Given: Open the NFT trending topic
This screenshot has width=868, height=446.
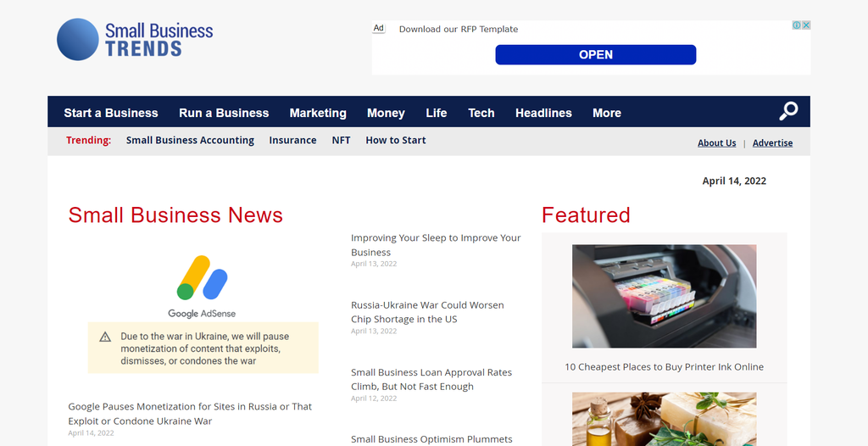Looking at the screenshot, I should click(x=341, y=141).
